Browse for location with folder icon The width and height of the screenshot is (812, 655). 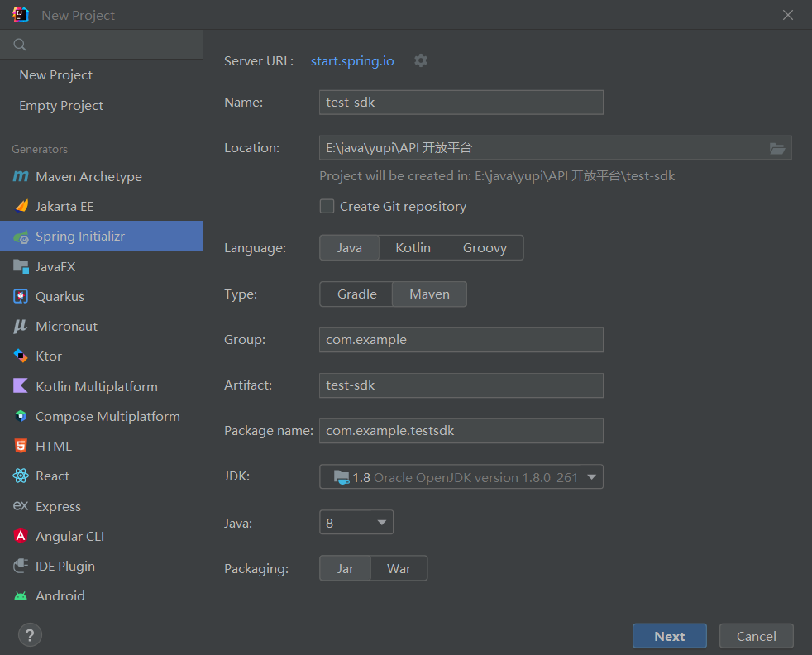tap(776, 148)
